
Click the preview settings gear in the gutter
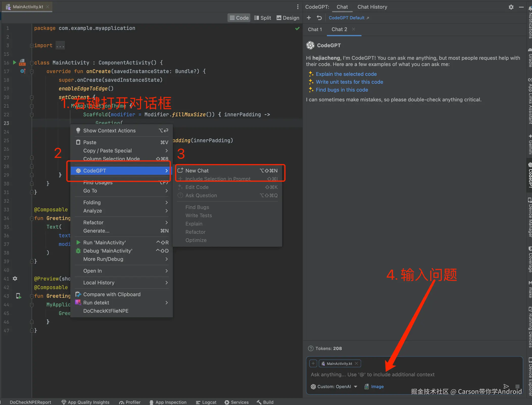tap(15, 279)
